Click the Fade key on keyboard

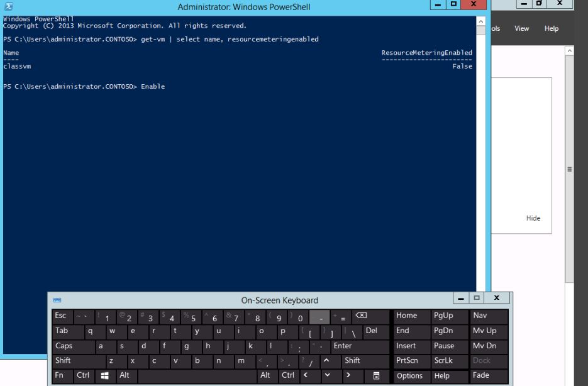(481, 375)
